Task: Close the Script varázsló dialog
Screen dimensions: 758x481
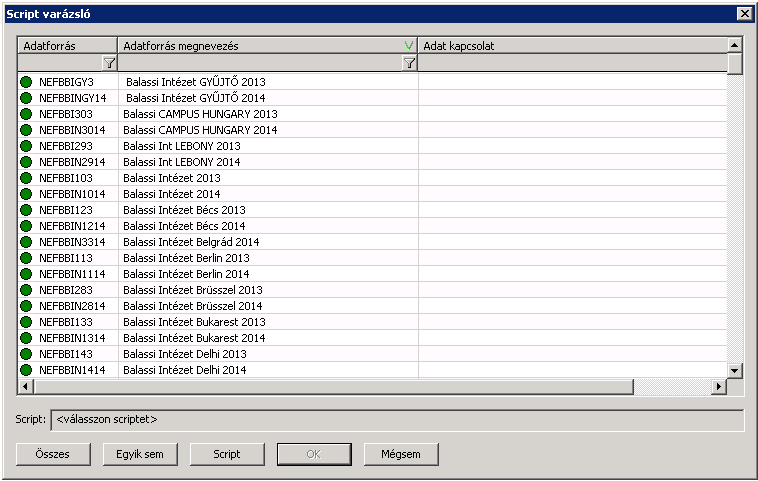Action: [x=745, y=14]
